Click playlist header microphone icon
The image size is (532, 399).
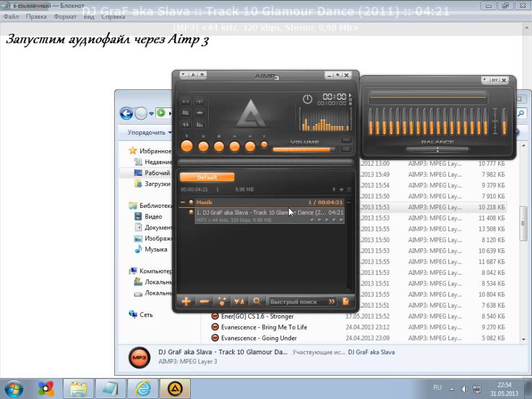pyautogui.click(x=334, y=190)
